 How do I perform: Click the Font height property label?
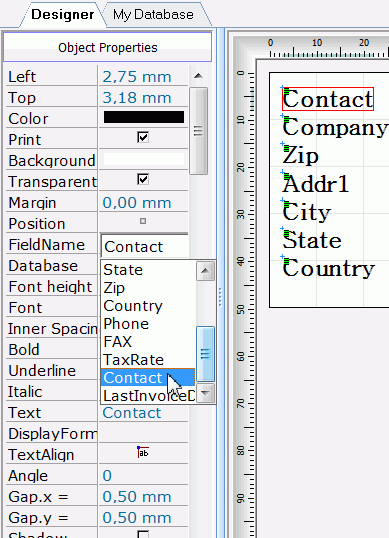pyautogui.click(x=50, y=287)
